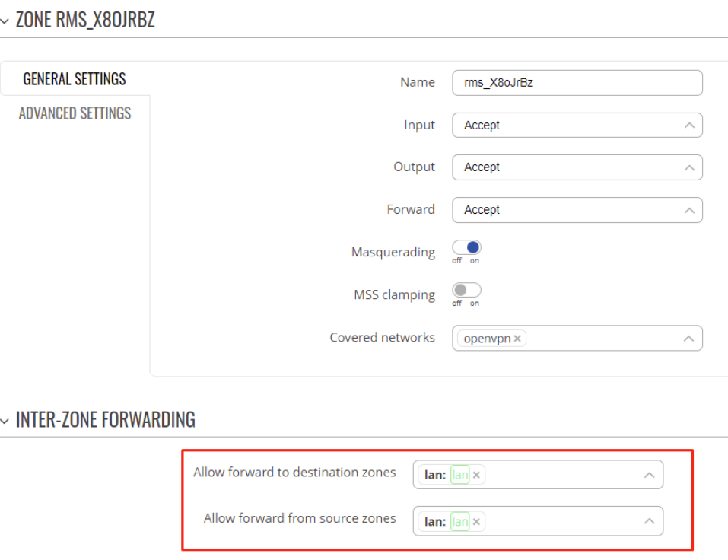The height and width of the screenshot is (560, 728).
Task: Disable the Masquerading toggle
Action: point(466,247)
